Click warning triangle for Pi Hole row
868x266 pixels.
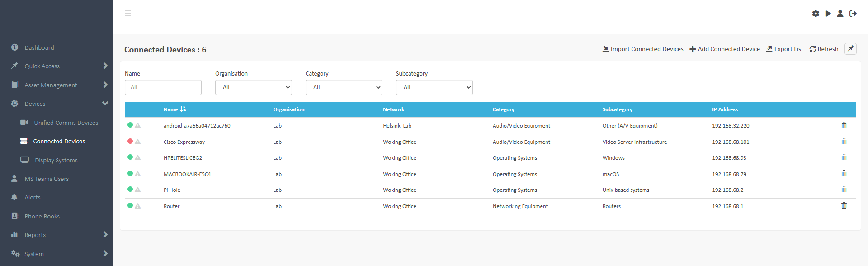tap(138, 190)
